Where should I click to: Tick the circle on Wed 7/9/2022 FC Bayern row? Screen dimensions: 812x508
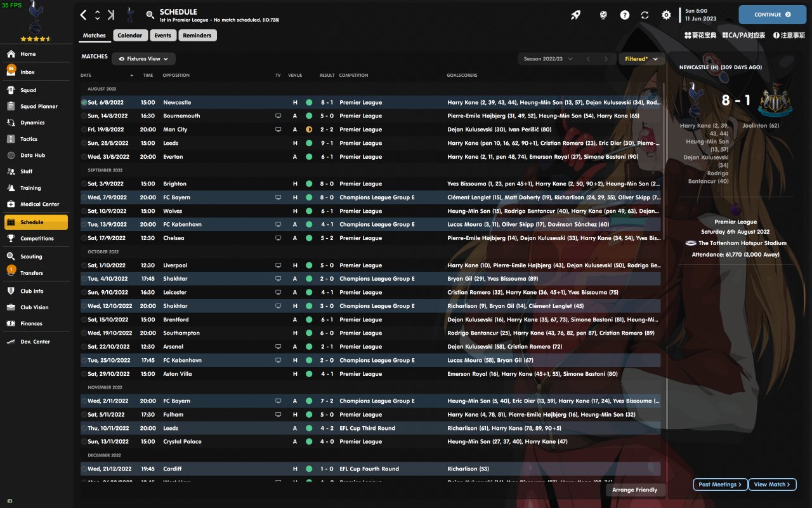(84, 197)
